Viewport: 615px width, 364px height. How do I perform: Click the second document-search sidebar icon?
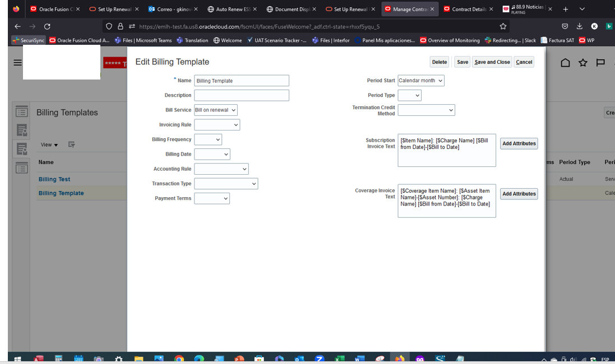21,130
